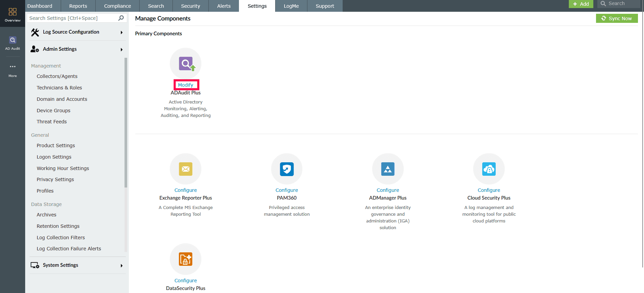644x293 pixels.
Task: Open the More options ellipsis
Action: tap(12, 67)
